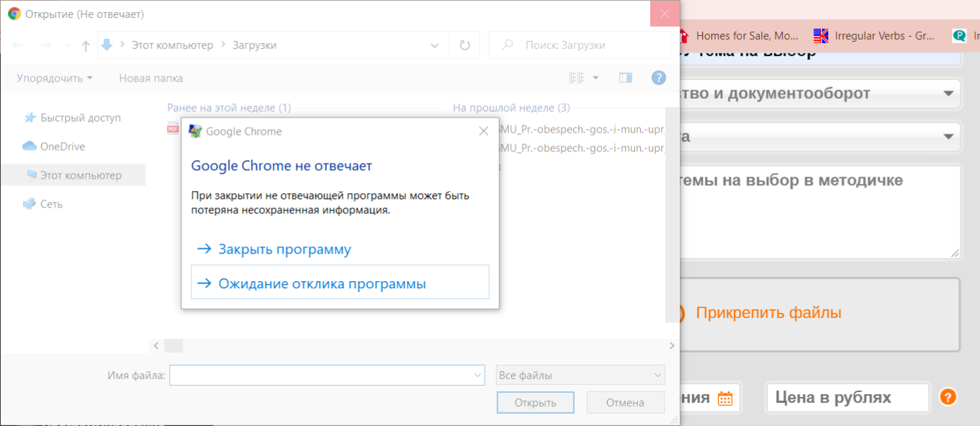Go forward with the right arrow
This screenshot has width=980, height=426.
[x=45, y=45]
